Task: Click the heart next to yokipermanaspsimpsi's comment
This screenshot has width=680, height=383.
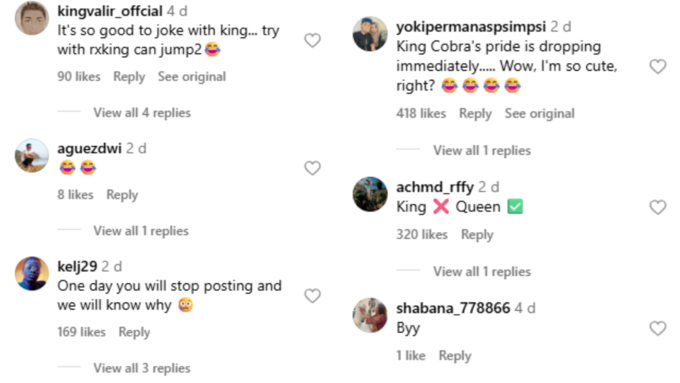Action: point(658,66)
